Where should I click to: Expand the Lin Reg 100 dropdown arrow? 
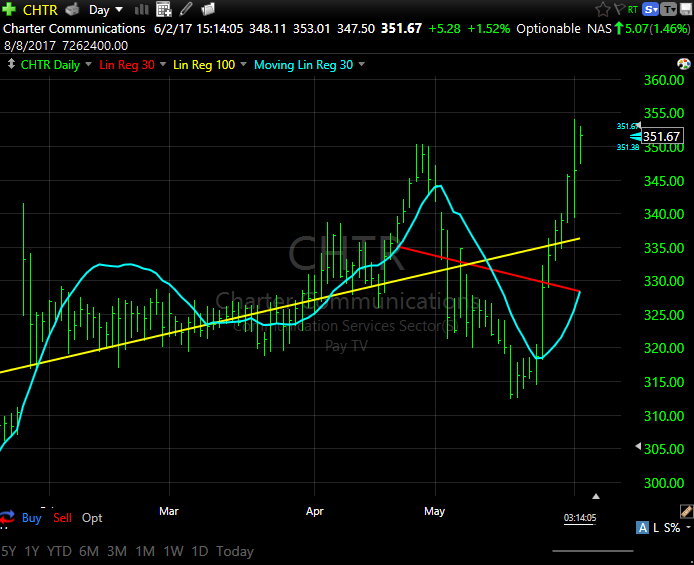tap(243, 65)
